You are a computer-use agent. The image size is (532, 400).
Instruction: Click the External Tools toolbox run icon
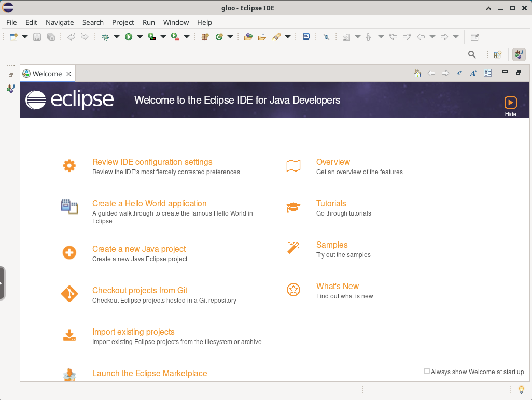(x=175, y=37)
